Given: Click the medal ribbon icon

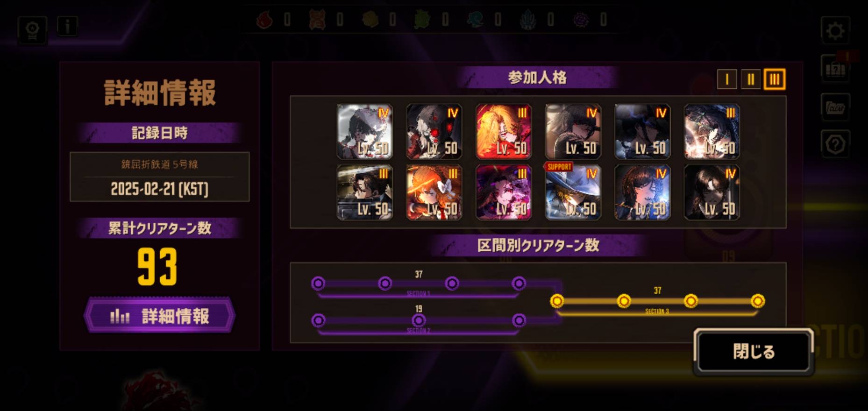Looking at the screenshot, I should coord(32,30).
